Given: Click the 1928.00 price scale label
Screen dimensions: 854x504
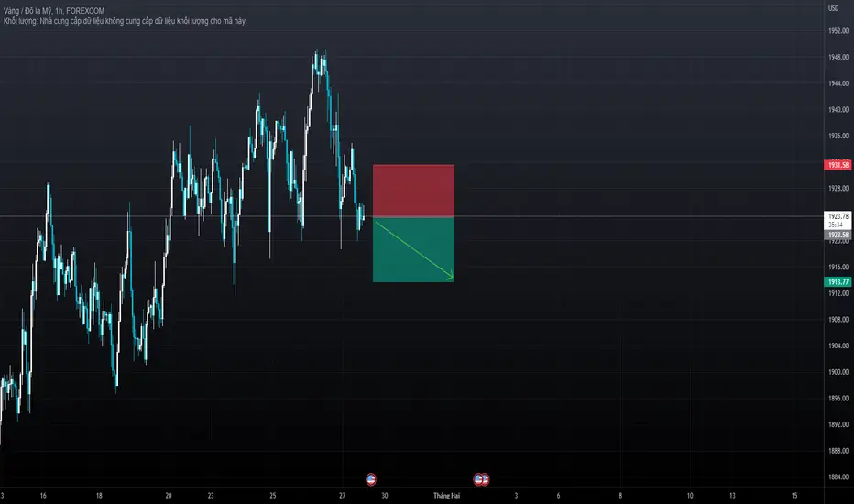Looking at the screenshot, I should pos(838,189).
